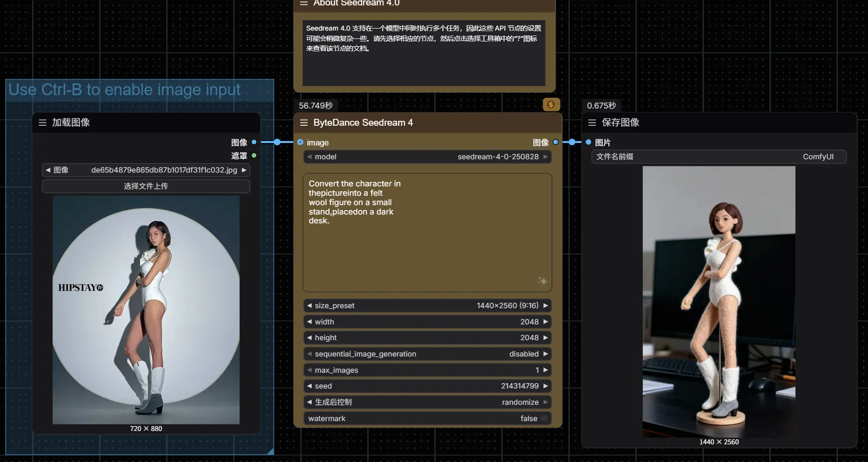Click the image input socket on Seedream node
Image resolution: width=868 pixels, height=462 pixels.
[x=300, y=142]
